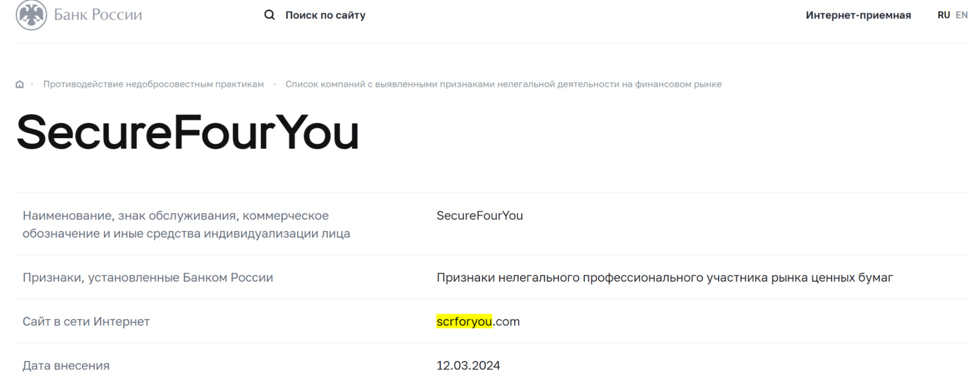The height and width of the screenshot is (386, 980).
Task: Click the SecureFourYou page heading
Action: tap(188, 132)
